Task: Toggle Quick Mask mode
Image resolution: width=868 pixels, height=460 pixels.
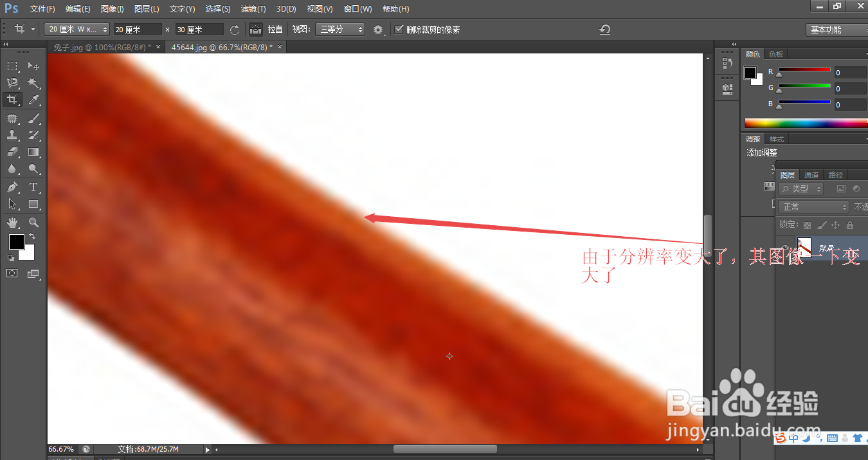Action: pyautogui.click(x=12, y=273)
